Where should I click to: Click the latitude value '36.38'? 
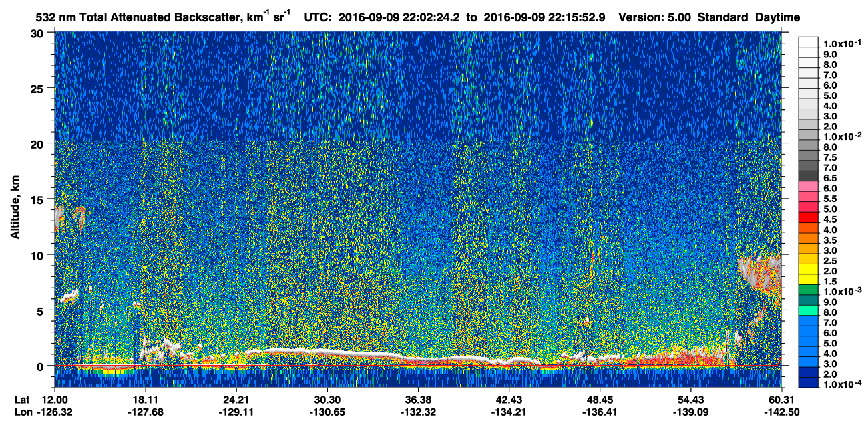tap(418, 400)
